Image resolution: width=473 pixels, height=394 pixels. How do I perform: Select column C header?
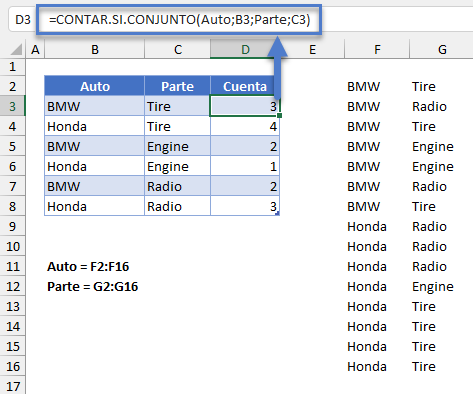tap(177, 50)
